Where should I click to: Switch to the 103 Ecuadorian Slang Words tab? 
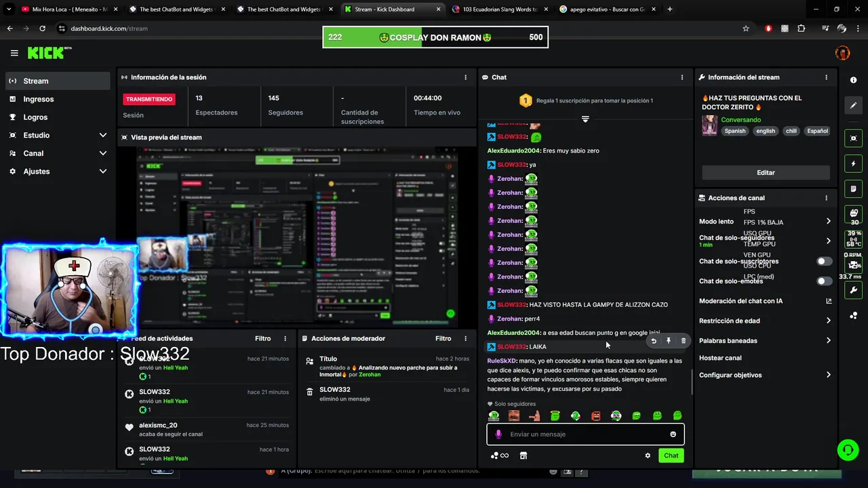498,9
